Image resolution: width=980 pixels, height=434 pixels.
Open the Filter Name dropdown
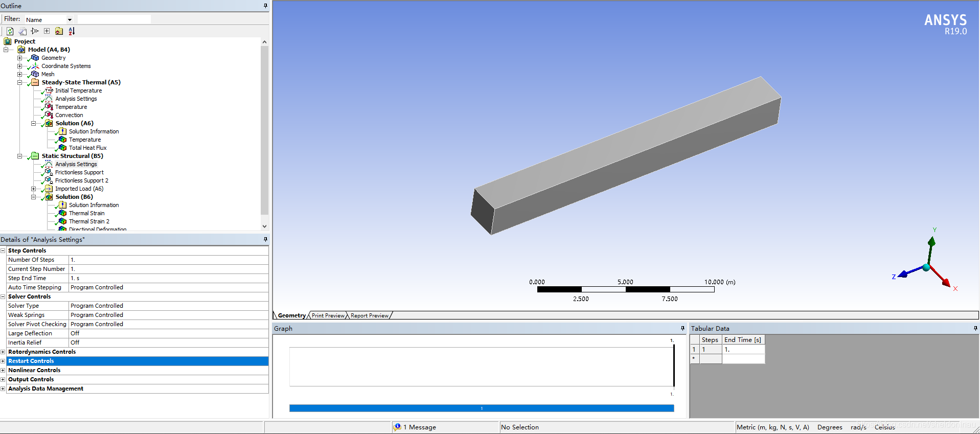[70, 20]
